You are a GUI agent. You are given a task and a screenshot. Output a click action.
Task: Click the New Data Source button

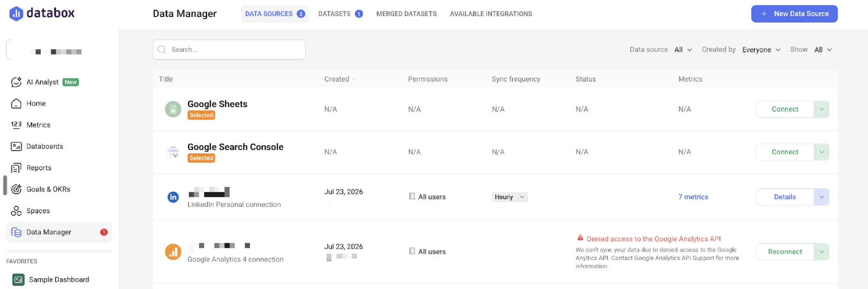(794, 14)
